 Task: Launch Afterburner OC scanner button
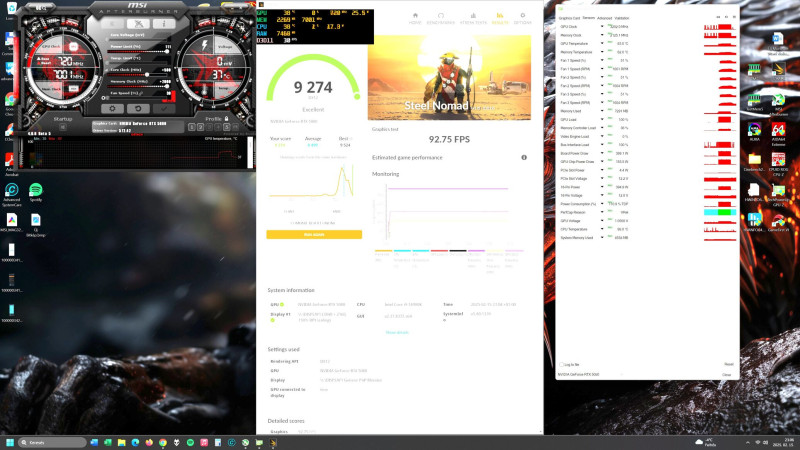click(138, 24)
